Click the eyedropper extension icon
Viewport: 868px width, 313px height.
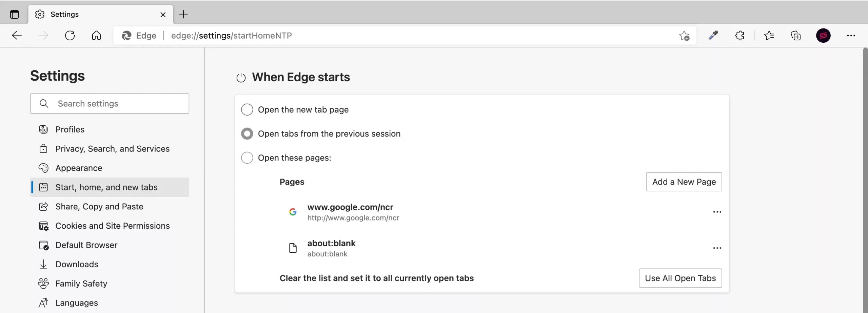click(713, 36)
